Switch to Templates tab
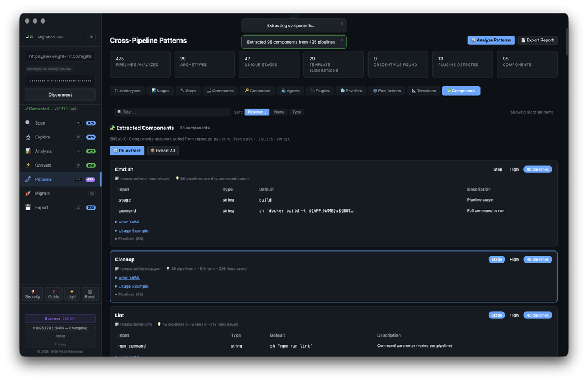The image size is (588, 382). (424, 91)
